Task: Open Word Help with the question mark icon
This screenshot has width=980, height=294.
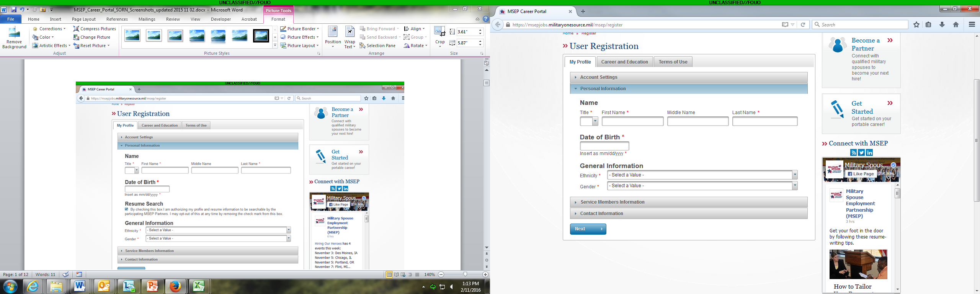Action: click(x=486, y=19)
